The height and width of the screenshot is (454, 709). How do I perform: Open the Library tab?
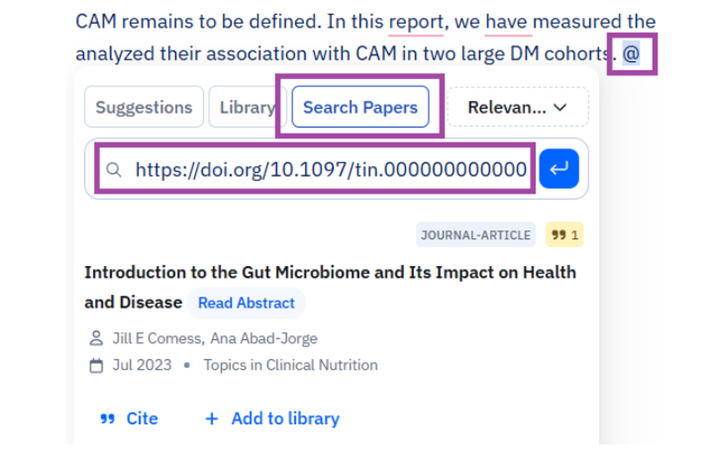[244, 107]
